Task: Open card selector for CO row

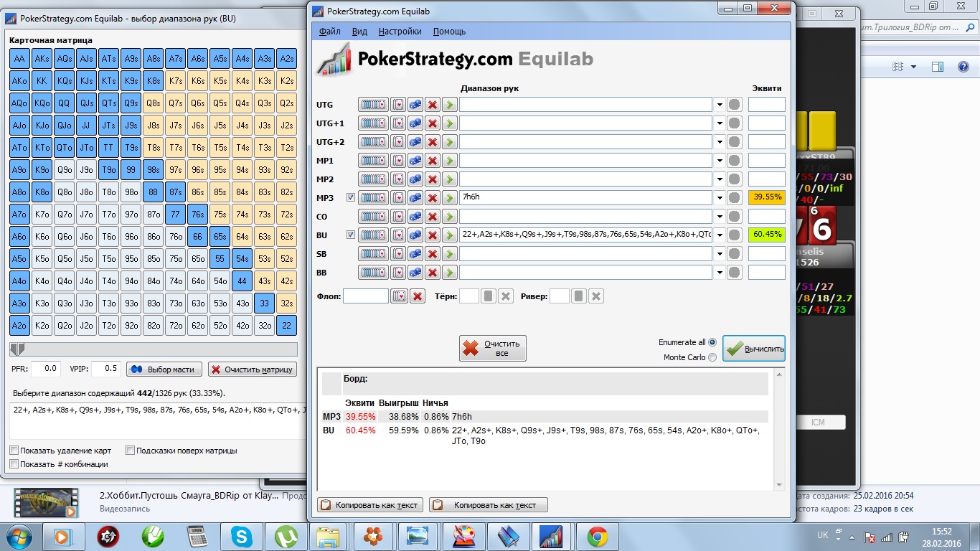Action: [398, 217]
